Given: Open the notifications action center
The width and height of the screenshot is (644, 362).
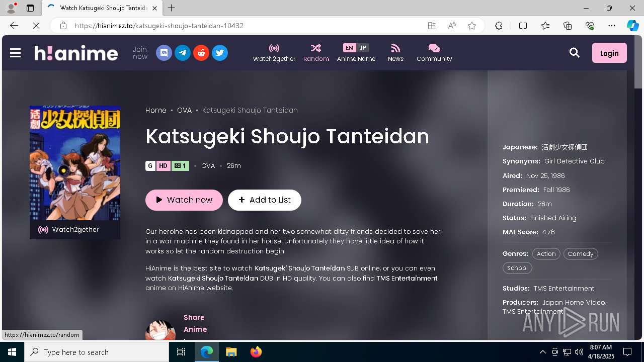Looking at the screenshot, I should click(627, 352).
